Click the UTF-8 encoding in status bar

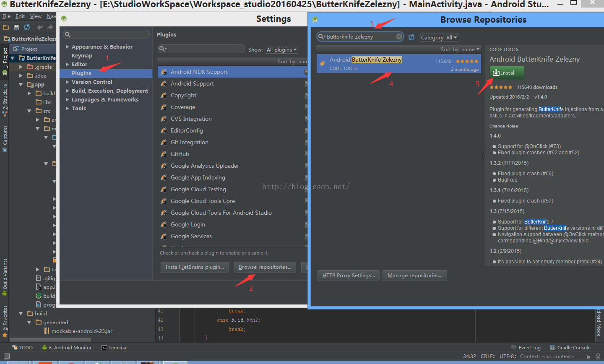508,356
